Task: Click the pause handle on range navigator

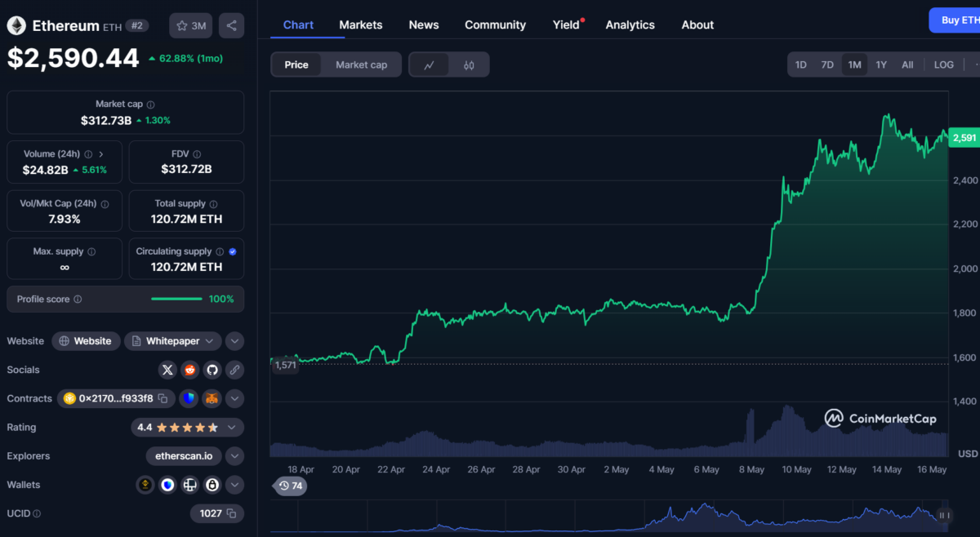Action: [944, 515]
